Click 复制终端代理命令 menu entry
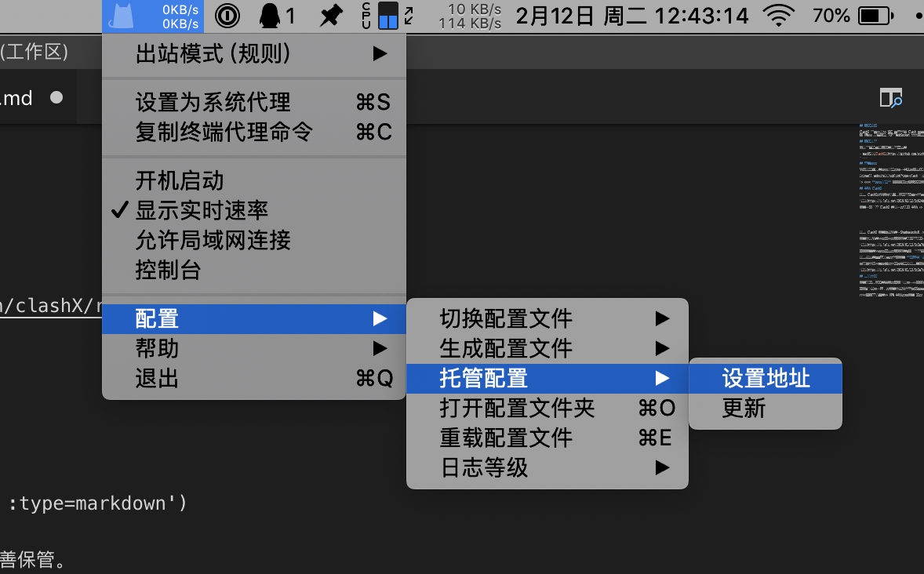924x574 pixels. [224, 132]
